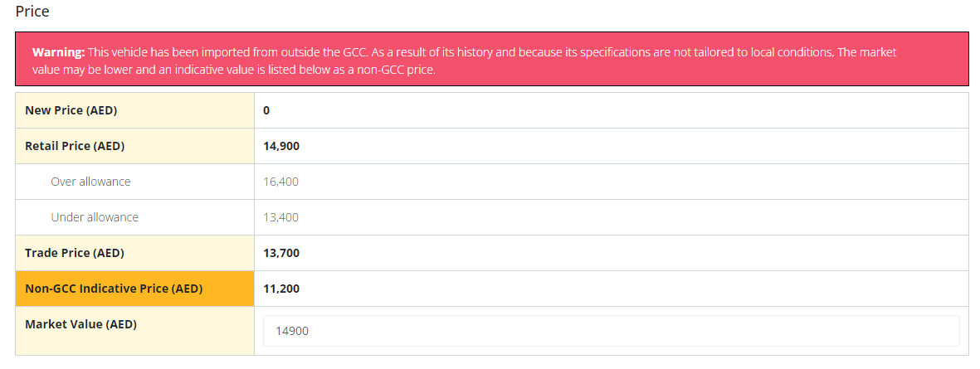Select the Trade Price (AED) label
980x369 pixels.
coord(75,253)
